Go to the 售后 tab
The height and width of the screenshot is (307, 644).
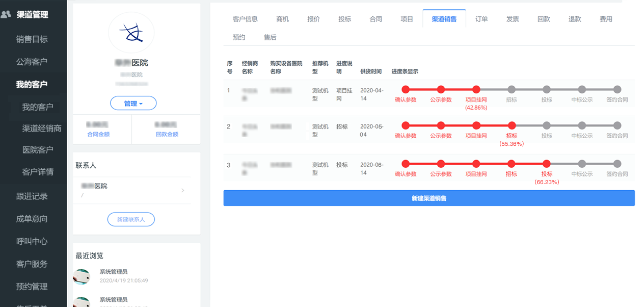click(270, 37)
